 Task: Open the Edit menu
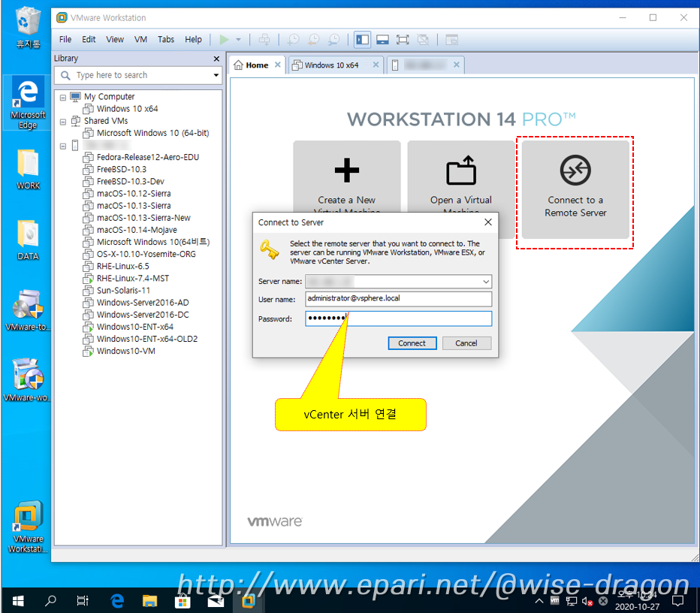click(89, 39)
